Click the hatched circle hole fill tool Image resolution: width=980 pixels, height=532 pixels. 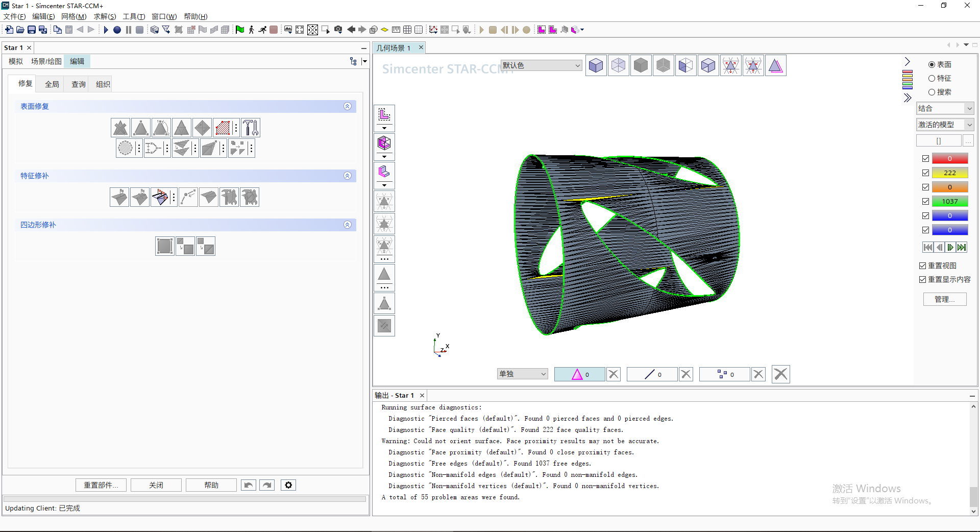pos(125,148)
